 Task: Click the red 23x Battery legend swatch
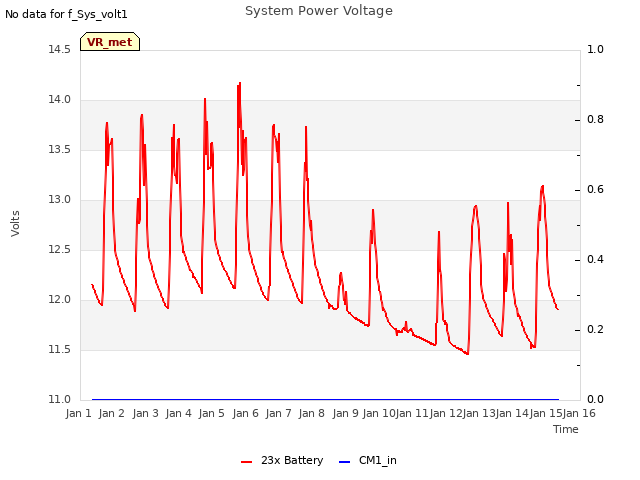pos(247,462)
